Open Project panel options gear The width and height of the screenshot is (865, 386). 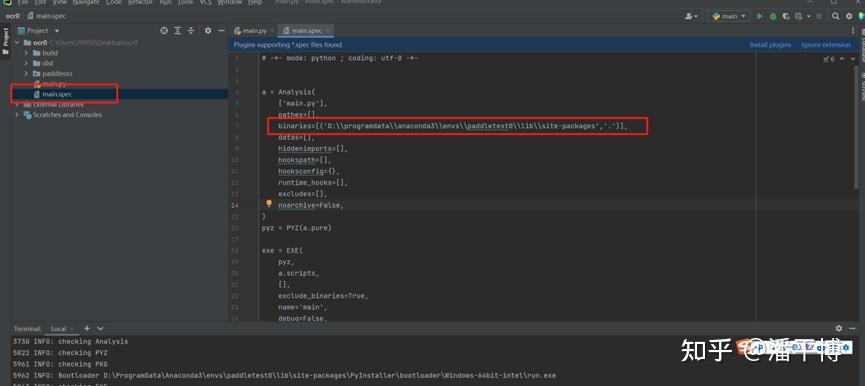tap(208, 31)
